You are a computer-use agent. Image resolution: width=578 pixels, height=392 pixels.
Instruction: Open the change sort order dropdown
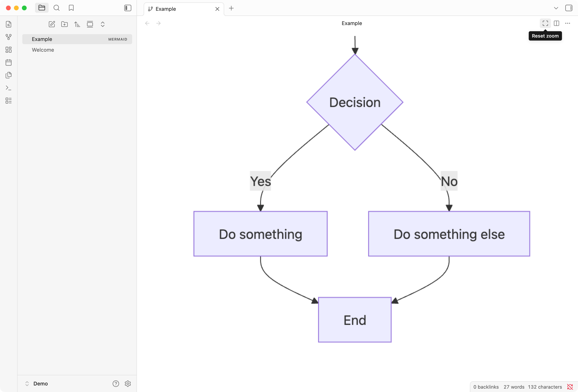[x=77, y=24]
